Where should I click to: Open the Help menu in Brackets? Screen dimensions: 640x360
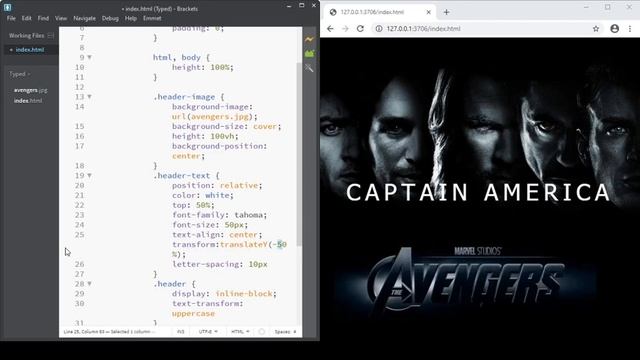pos(131,18)
